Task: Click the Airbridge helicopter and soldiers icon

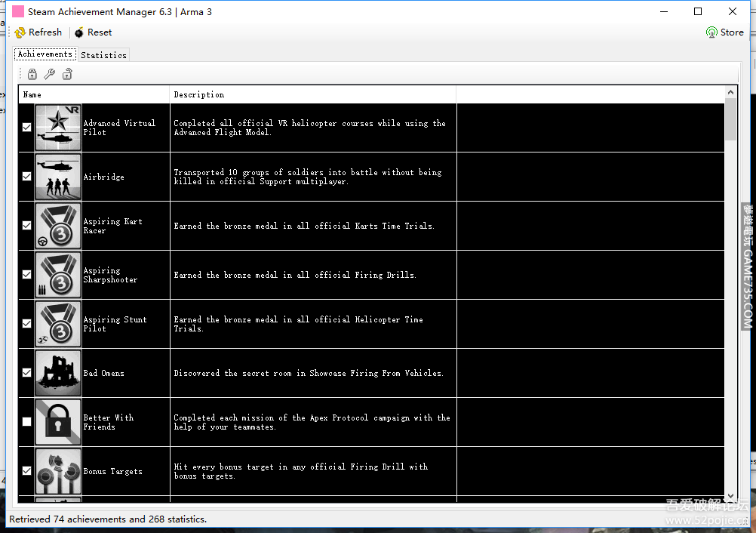Action: [x=58, y=177]
